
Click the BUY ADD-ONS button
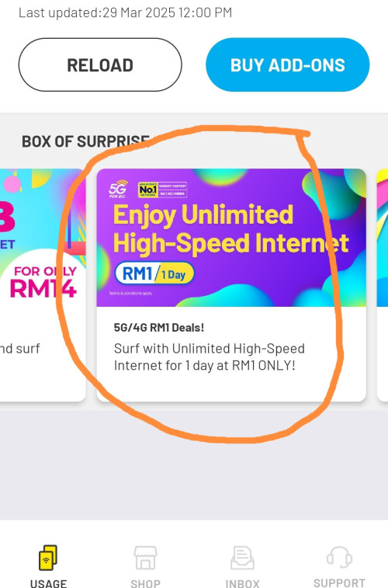tap(288, 65)
